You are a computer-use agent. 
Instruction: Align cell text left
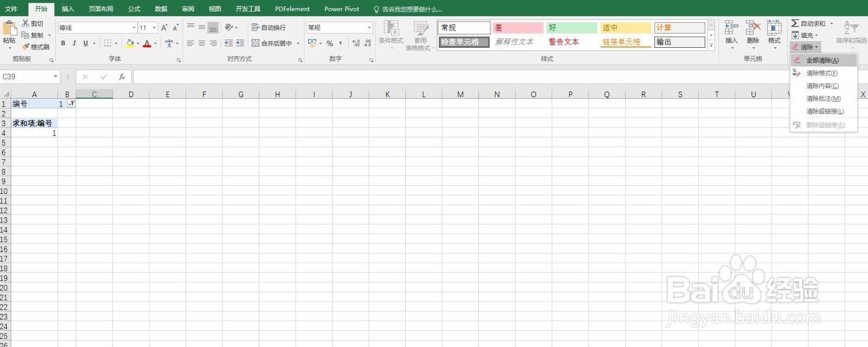190,43
